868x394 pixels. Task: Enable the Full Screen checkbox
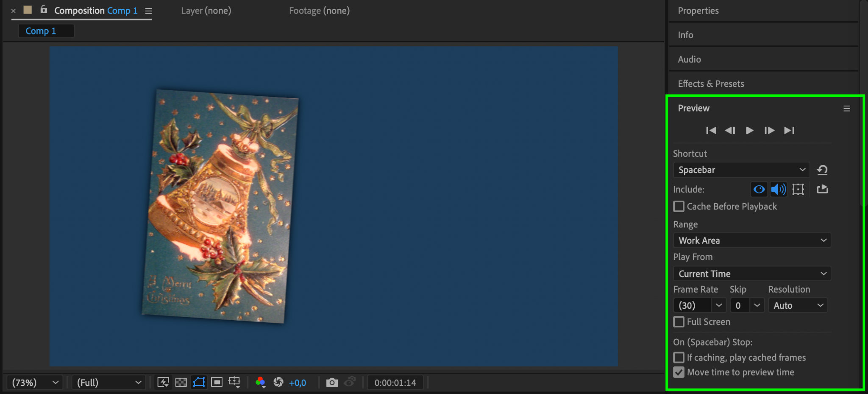[679, 322]
